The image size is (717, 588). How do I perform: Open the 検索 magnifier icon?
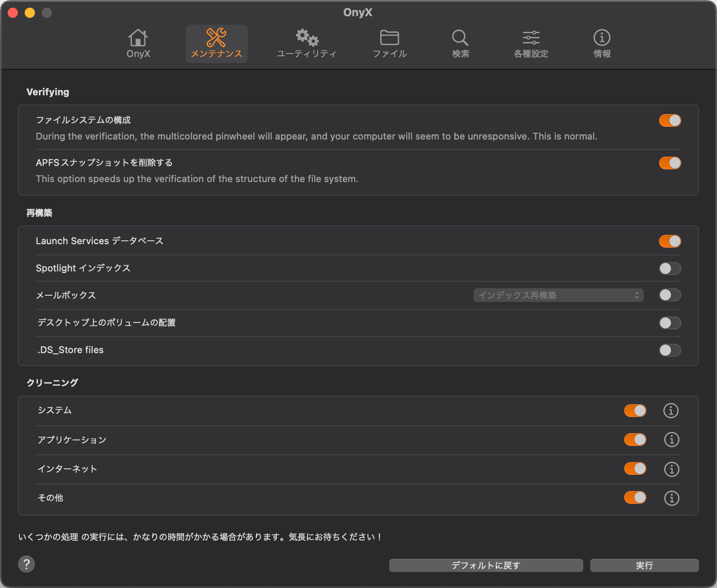tap(460, 38)
